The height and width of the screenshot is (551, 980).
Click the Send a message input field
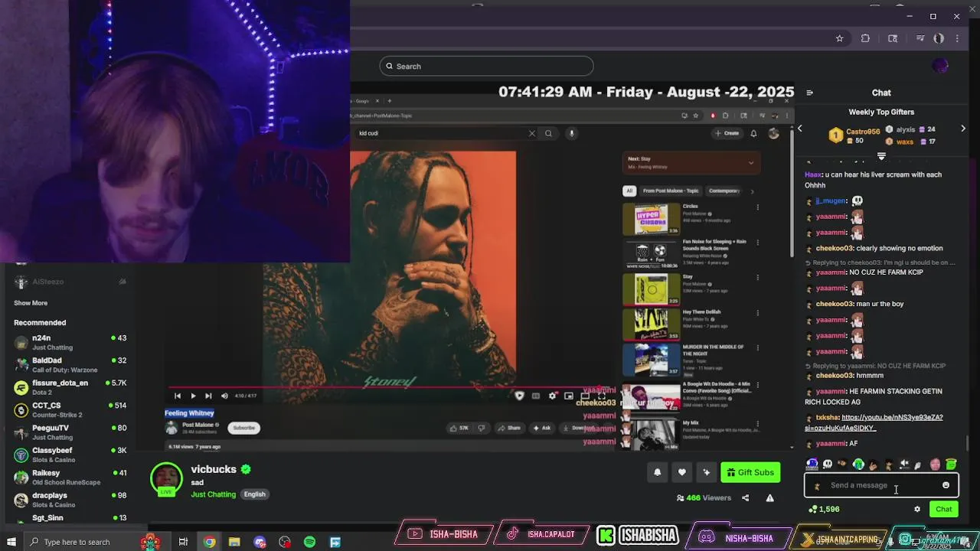pos(880,485)
